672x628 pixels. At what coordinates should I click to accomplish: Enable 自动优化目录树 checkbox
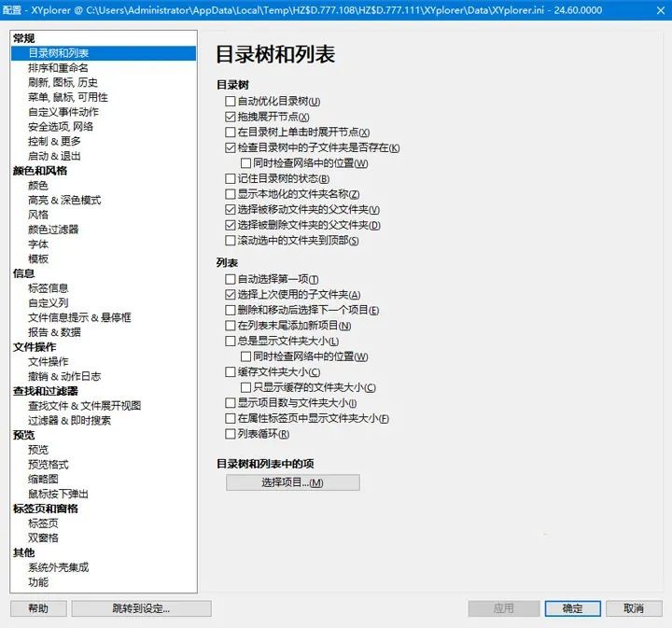(x=231, y=101)
